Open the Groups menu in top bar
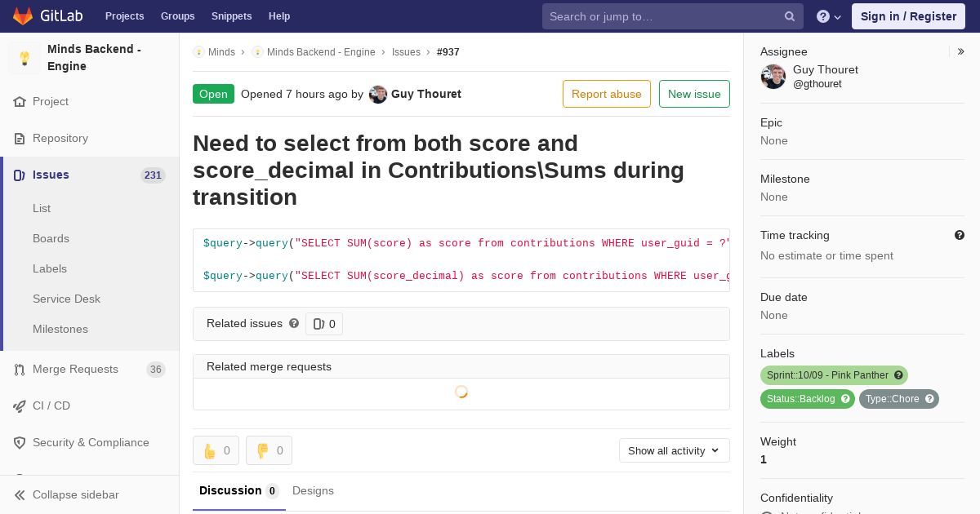The height and width of the screenshot is (514, 980). [x=177, y=16]
